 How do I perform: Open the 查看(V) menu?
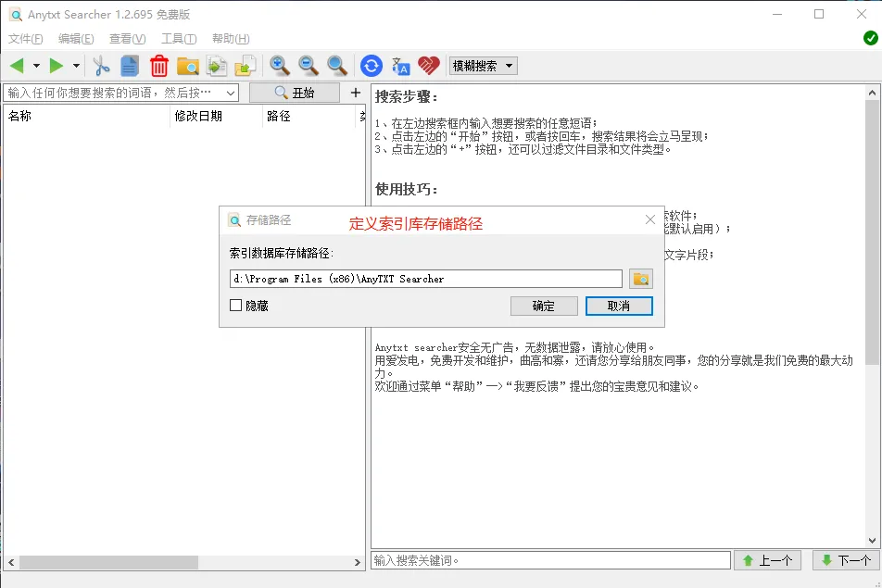point(128,39)
